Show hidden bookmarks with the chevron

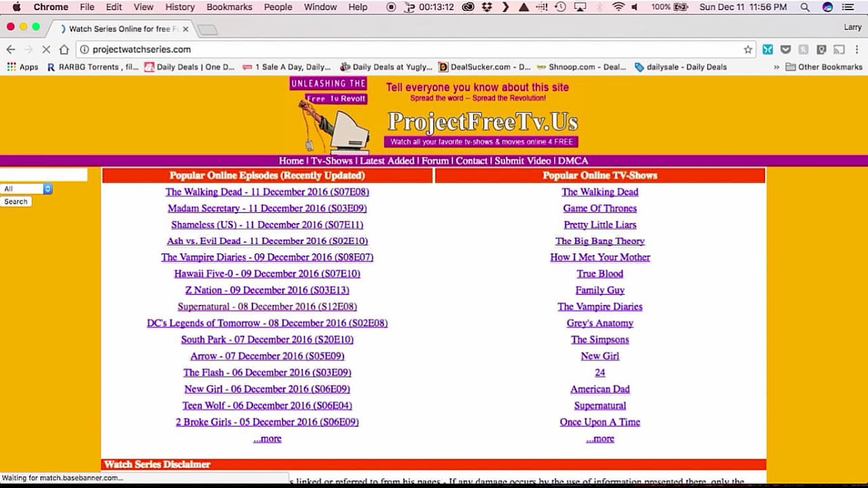pos(776,67)
